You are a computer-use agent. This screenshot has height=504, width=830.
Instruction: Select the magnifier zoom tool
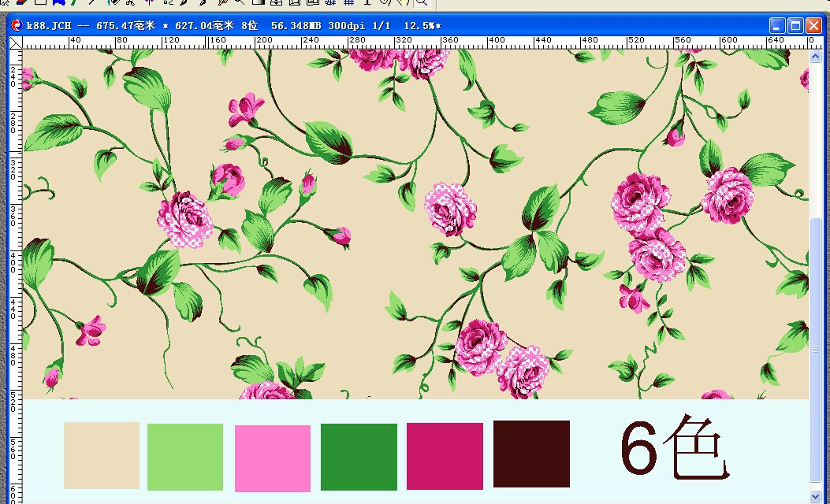click(x=421, y=2)
